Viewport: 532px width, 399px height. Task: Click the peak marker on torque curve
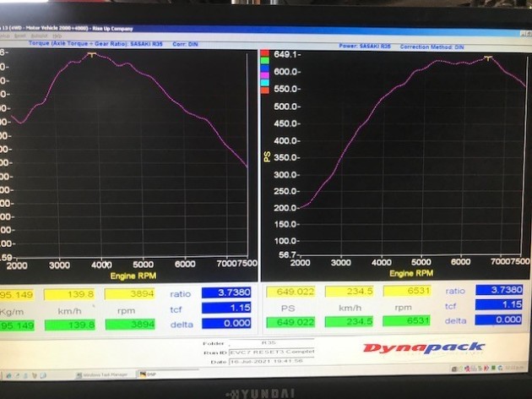pyautogui.click(x=91, y=54)
